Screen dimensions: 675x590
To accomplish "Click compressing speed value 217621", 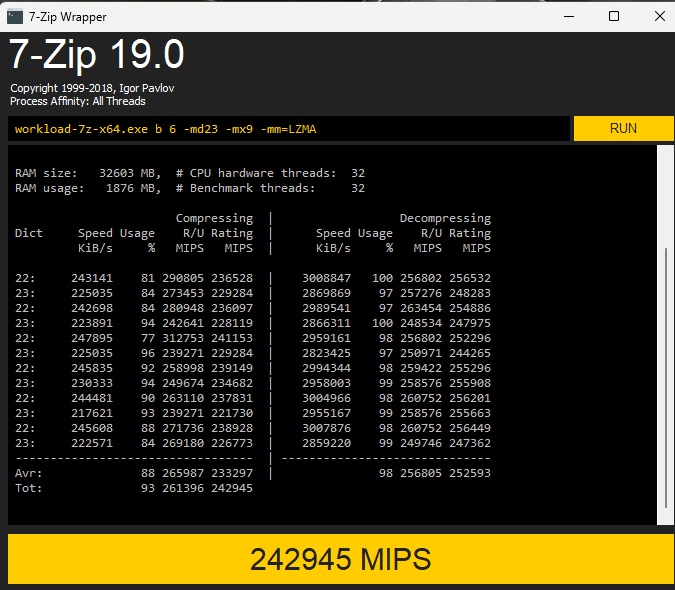I will coord(92,413).
